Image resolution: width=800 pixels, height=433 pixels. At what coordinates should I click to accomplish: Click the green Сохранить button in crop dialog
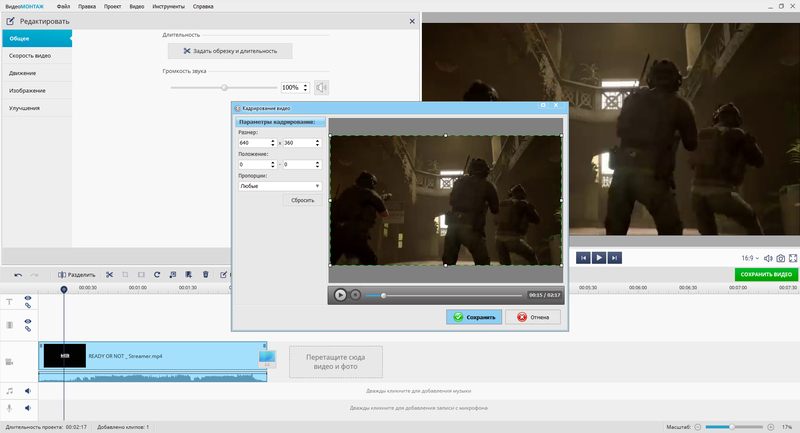[x=474, y=317]
